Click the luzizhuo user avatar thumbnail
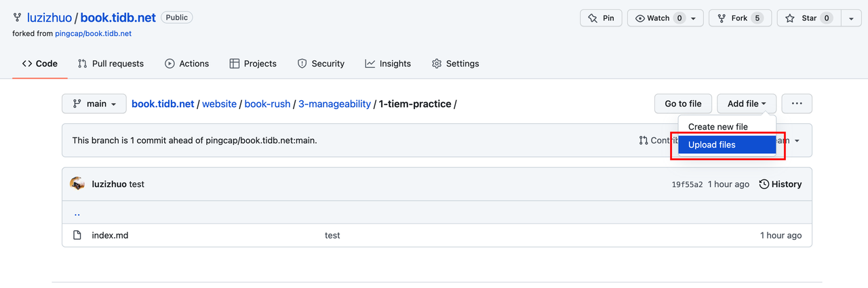868x288 pixels. point(77,184)
